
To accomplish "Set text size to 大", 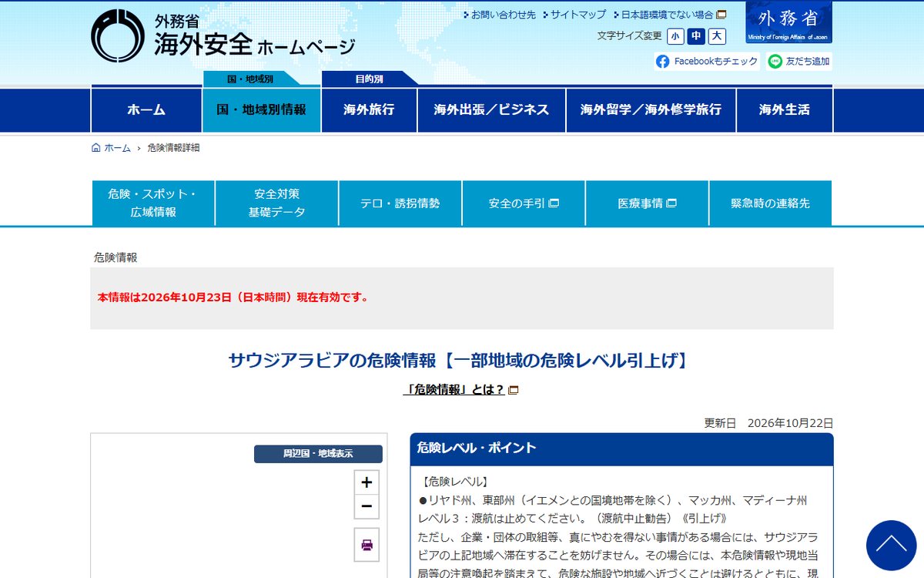I will 717,36.
